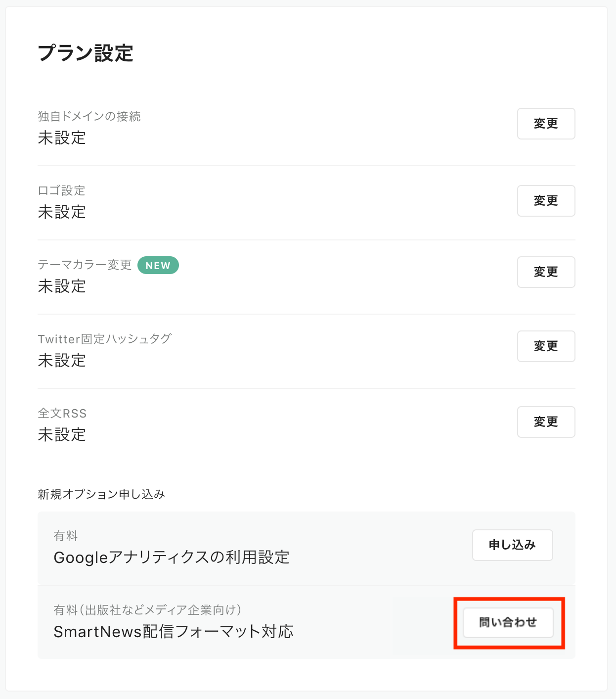Click the プラン設定 heading
The width and height of the screenshot is (616, 699).
point(86,53)
